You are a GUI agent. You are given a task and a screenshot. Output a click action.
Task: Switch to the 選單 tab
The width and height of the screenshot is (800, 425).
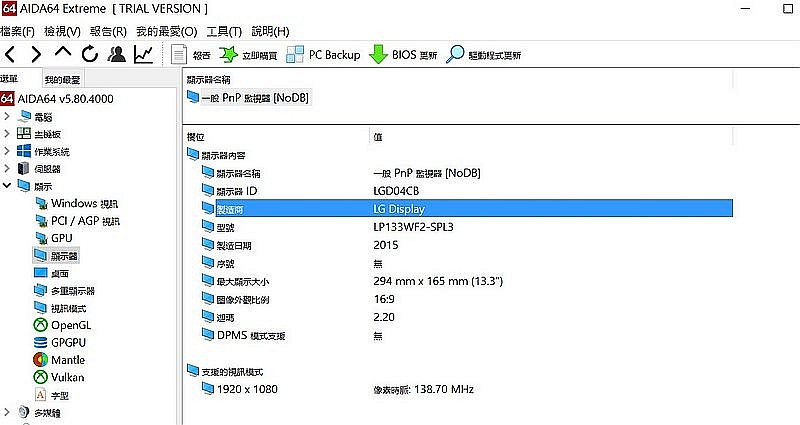click(x=9, y=79)
